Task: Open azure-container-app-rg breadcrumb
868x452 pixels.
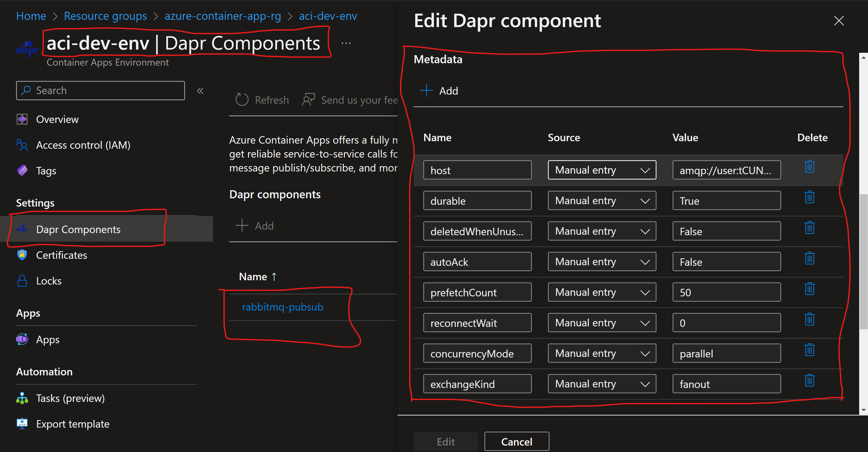Action: click(223, 16)
